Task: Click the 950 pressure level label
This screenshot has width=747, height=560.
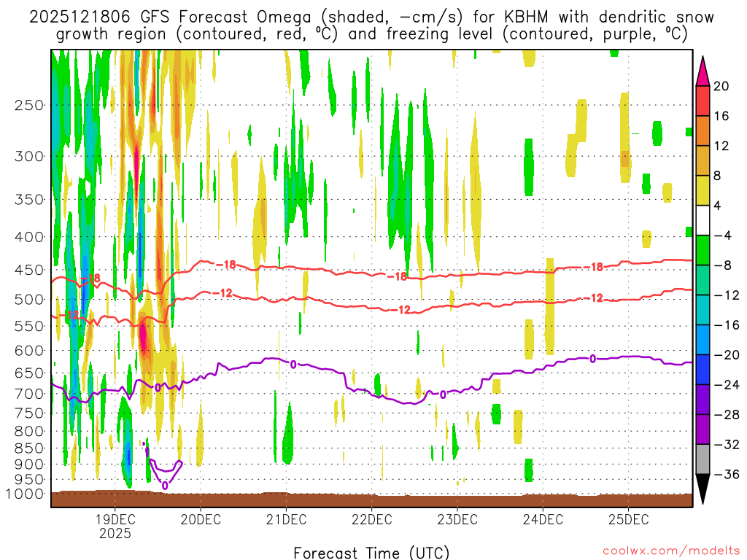Action: [29, 480]
